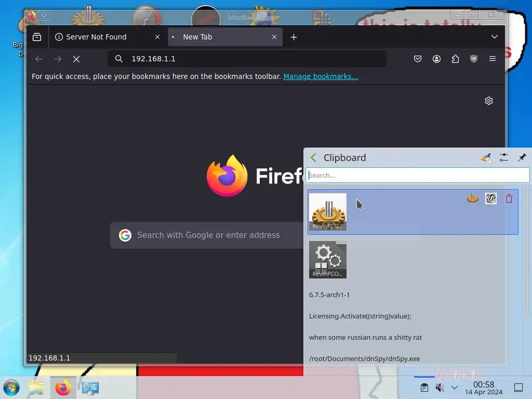Invoke action on highlighted clipboard entry
The image size is (532, 399).
pos(473,198)
